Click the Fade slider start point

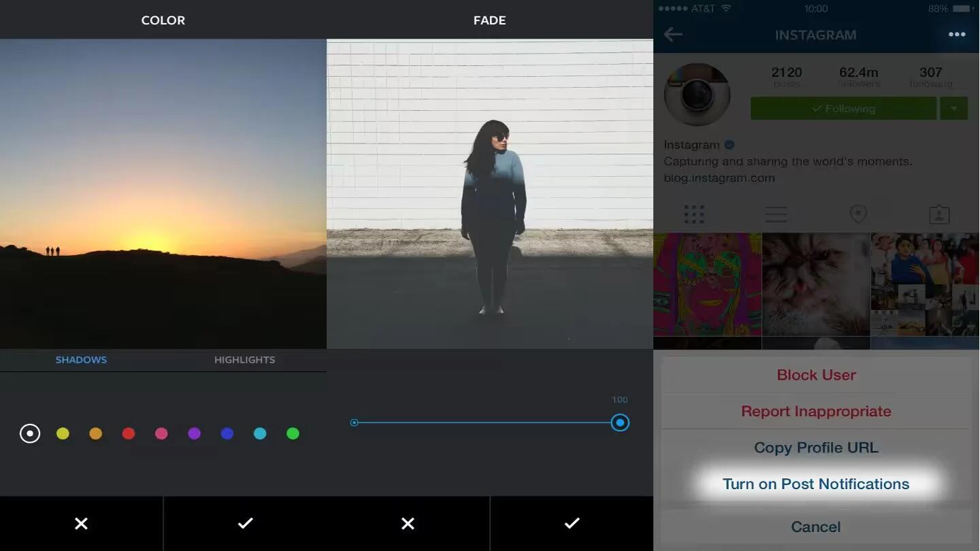tap(354, 423)
